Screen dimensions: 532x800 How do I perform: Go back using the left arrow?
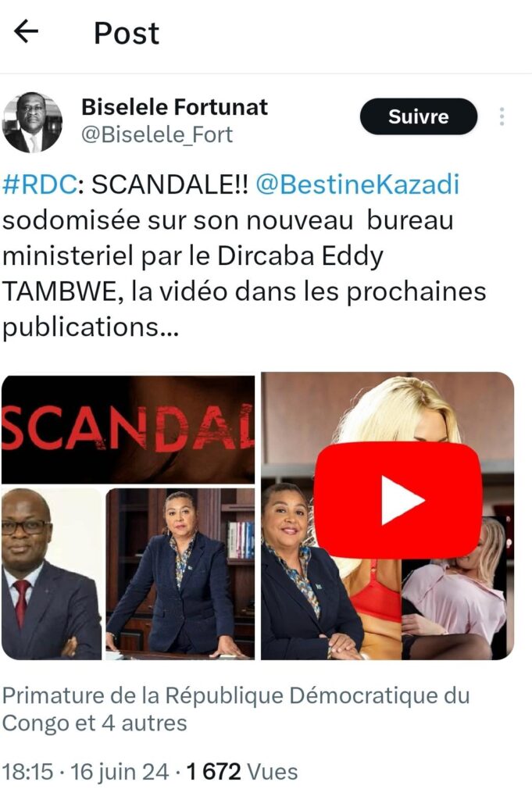pos(26,31)
